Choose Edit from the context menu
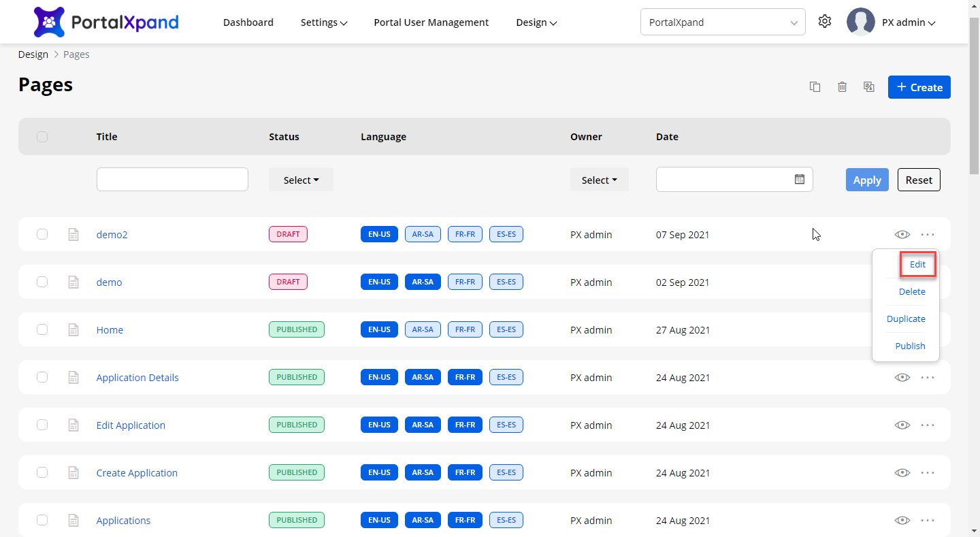The height and width of the screenshot is (537, 980). click(917, 265)
